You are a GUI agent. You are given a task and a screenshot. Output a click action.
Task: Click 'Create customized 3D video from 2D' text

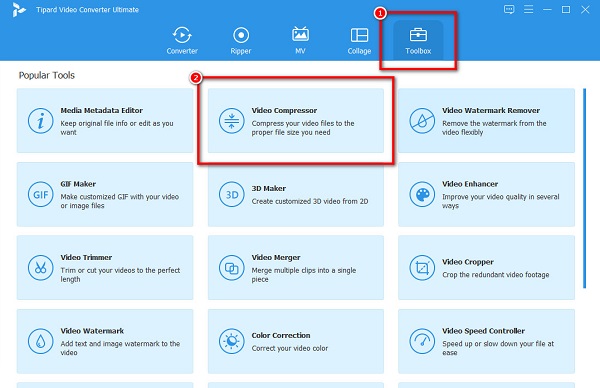tap(310, 201)
